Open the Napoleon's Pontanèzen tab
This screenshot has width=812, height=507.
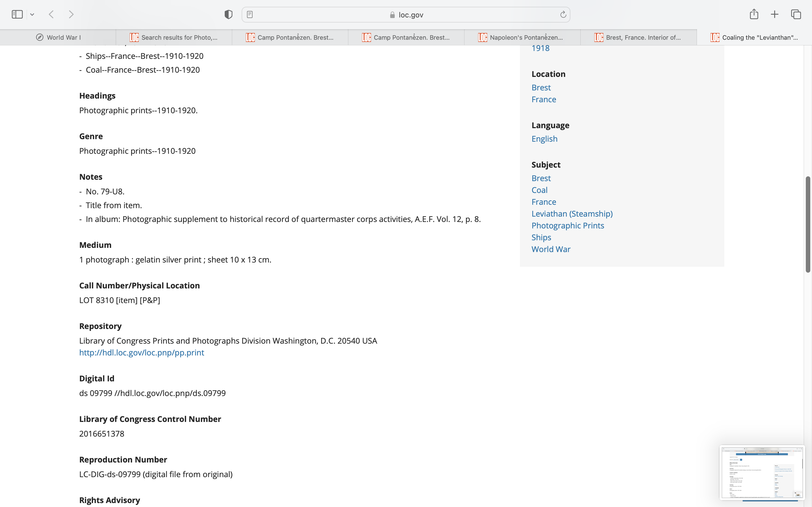(522, 37)
